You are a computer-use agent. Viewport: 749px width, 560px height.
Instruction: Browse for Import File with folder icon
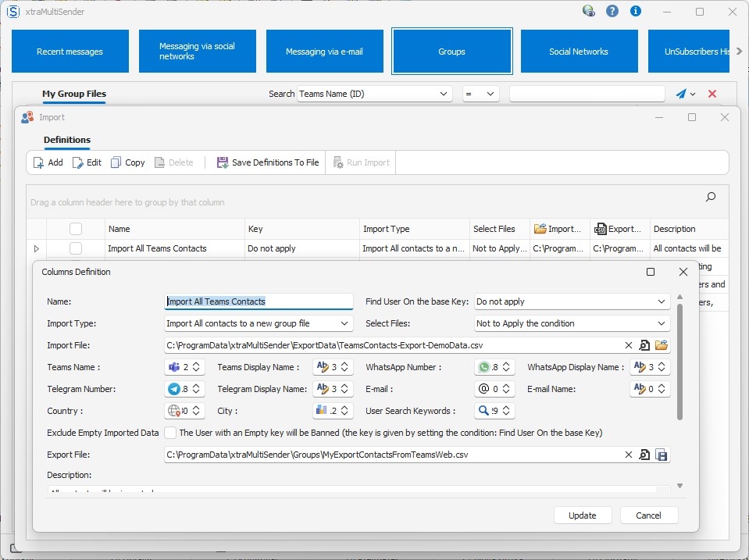pos(662,345)
